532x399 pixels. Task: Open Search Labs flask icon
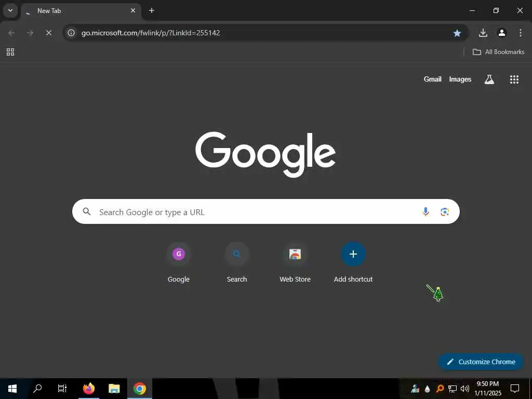(x=489, y=79)
